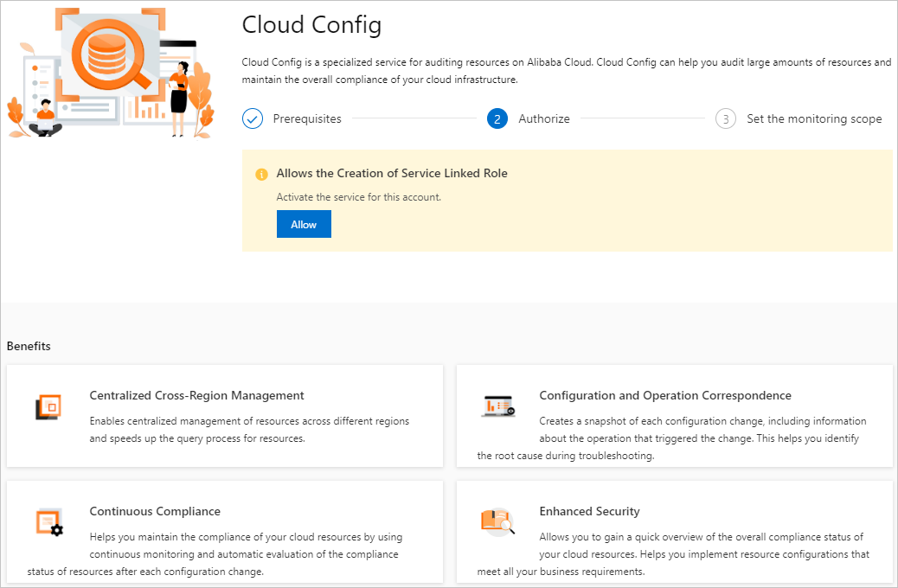This screenshot has width=898, height=588.
Task: Click the Allows the Creation of Service Linked Role heading
Action: click(392, 173)
